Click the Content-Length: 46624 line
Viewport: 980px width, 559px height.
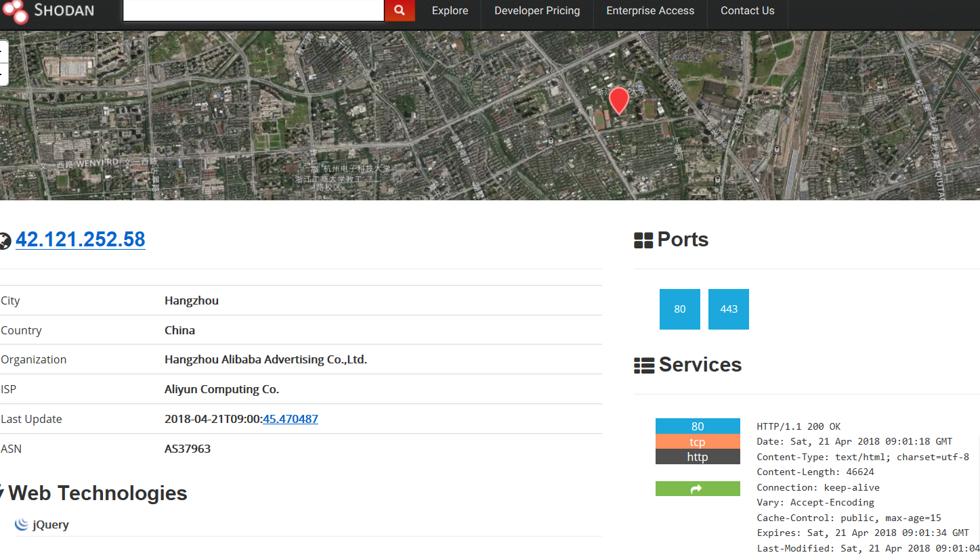coord(815,472)
